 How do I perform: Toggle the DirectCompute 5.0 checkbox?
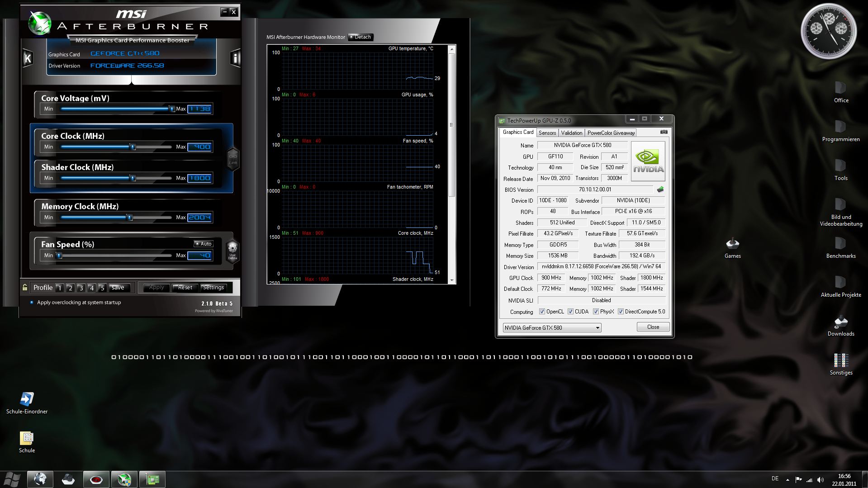[x=621, y=312]
